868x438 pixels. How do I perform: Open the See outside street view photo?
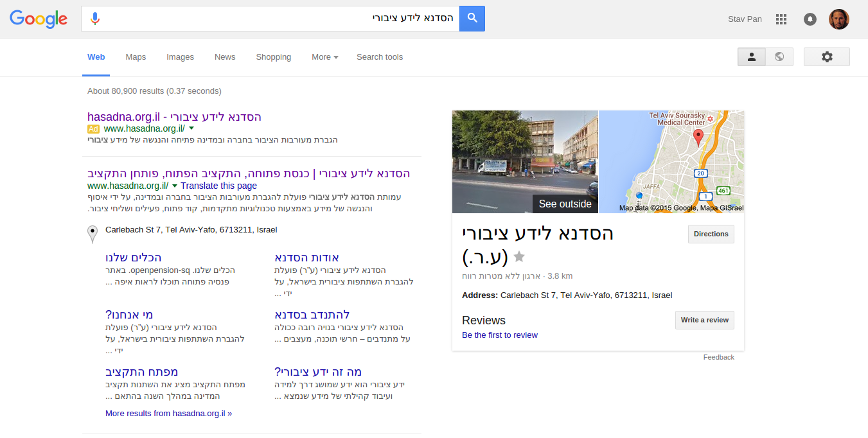click(x=525, y=162)
